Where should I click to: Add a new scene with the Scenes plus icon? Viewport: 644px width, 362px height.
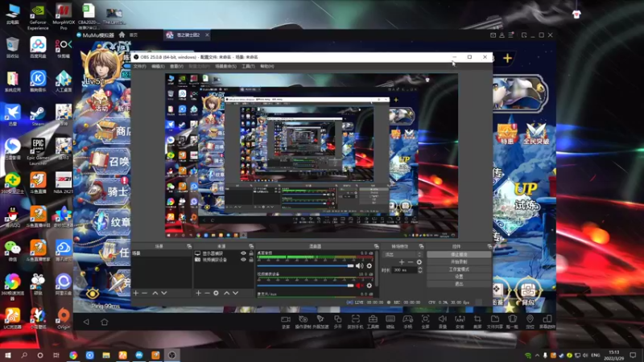136,293
